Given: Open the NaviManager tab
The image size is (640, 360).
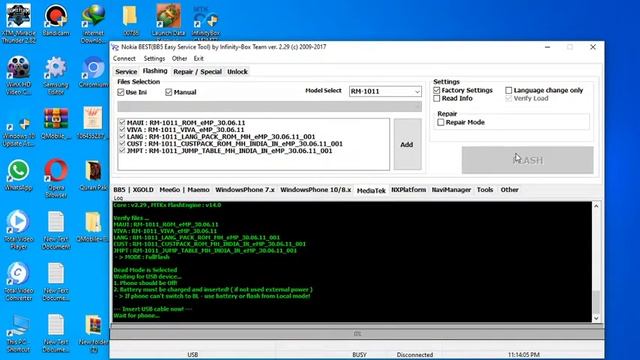Looking at the screenshot, I should coord(451,190).
